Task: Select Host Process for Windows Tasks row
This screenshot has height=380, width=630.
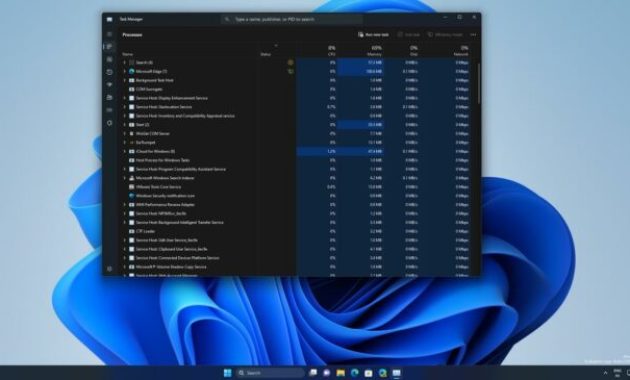Action: 297,160
